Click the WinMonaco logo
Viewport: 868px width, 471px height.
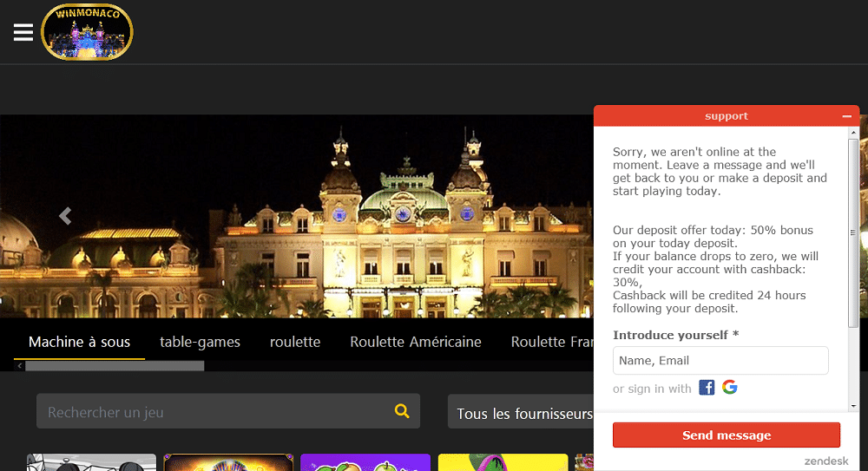coord(87,32)
